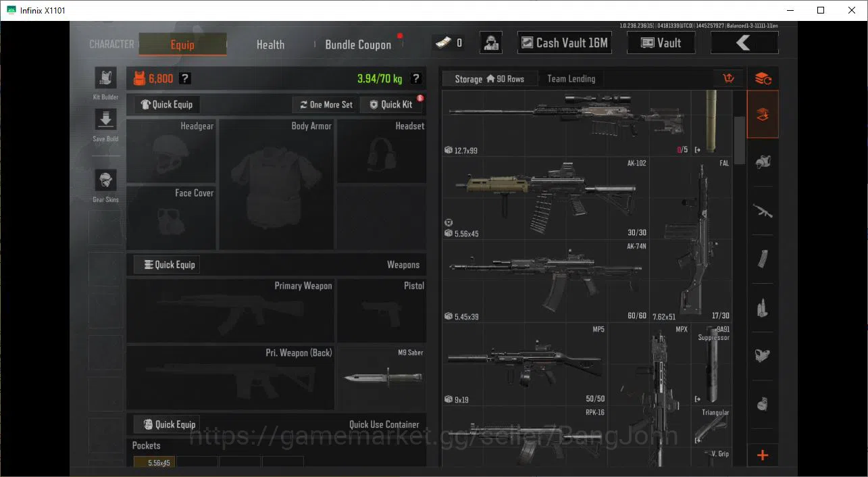Click the storage list scrollbar
The image size is (868, 477).
click(740, 140)
